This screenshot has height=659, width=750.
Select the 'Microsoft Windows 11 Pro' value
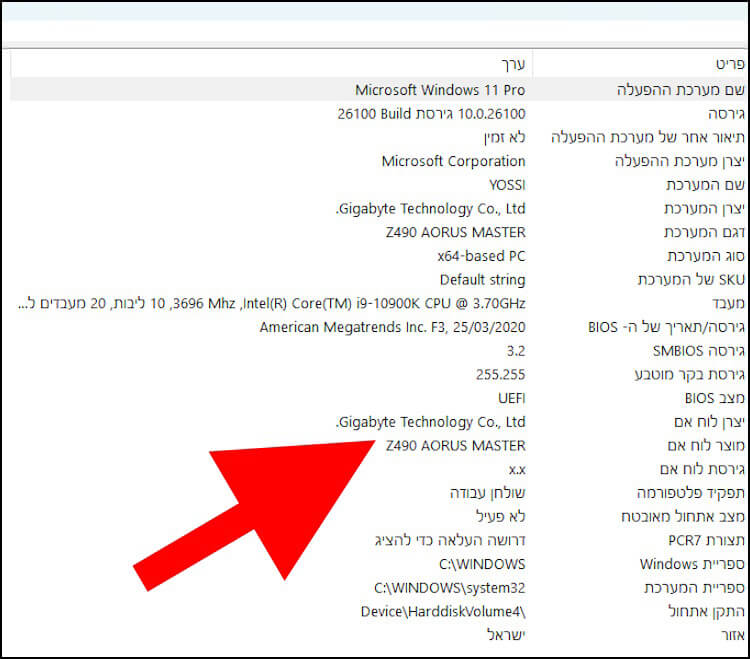(x=440, y=90)
